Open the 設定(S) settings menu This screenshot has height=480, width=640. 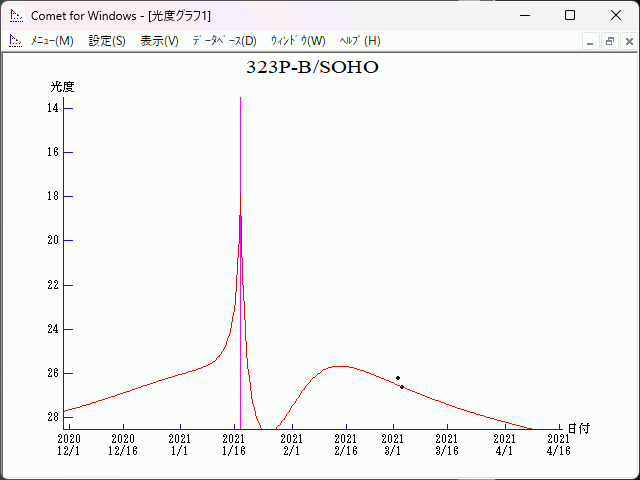click(107, 41)
